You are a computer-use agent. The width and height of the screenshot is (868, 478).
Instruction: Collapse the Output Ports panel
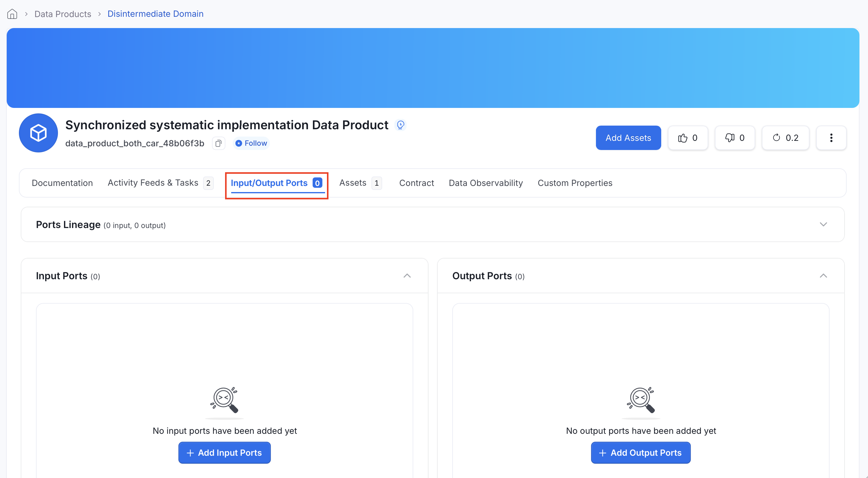(823, 276)
